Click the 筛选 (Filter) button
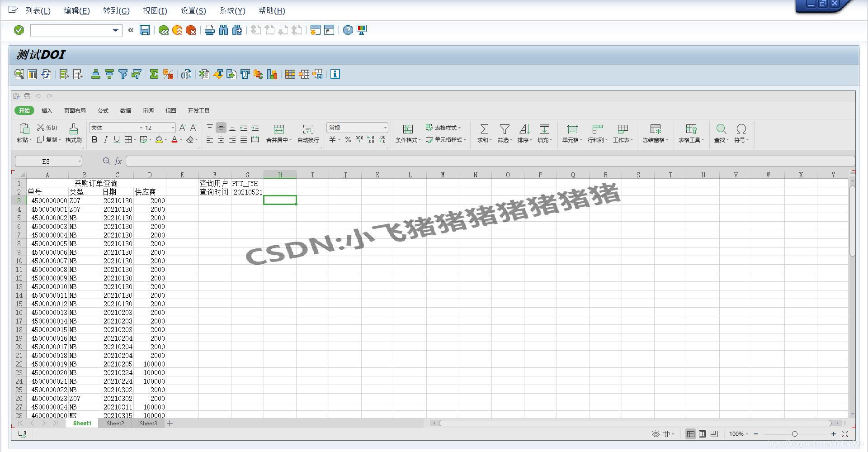Viewport: 868px width, 452px height. click(505, 133)
